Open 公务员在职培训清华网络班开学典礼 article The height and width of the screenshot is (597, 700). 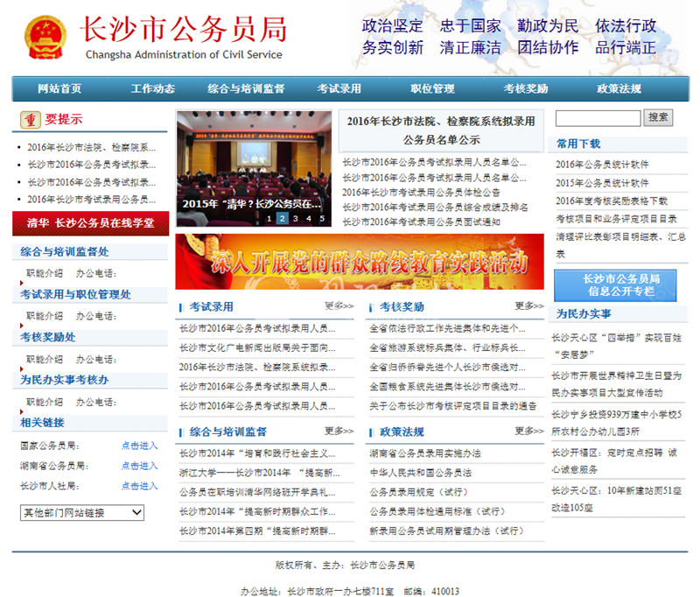tap(257, 492)
